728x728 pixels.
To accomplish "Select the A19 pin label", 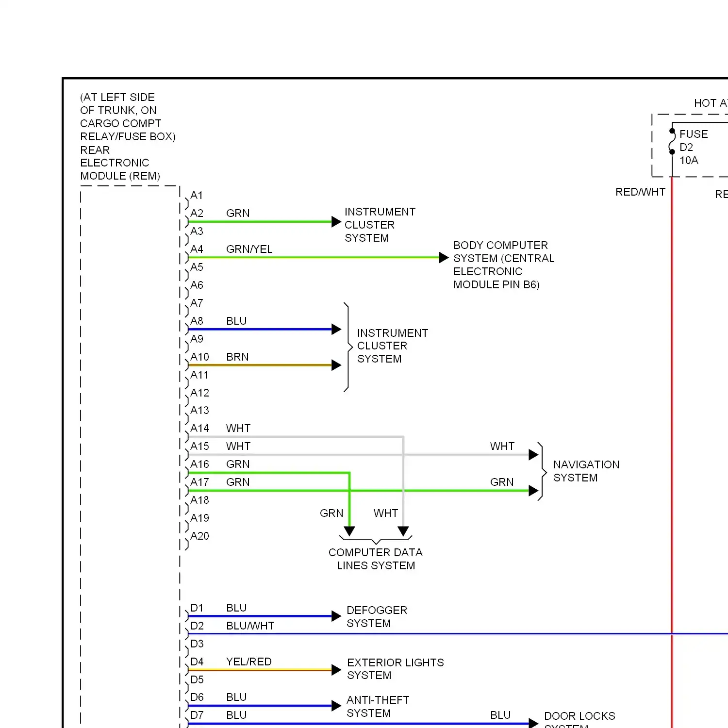I will tap(199, 518).
